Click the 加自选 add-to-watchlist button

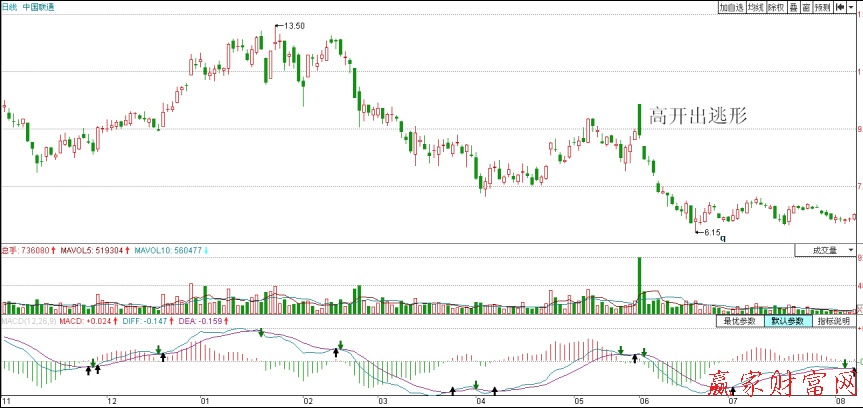tap(731, 6)
